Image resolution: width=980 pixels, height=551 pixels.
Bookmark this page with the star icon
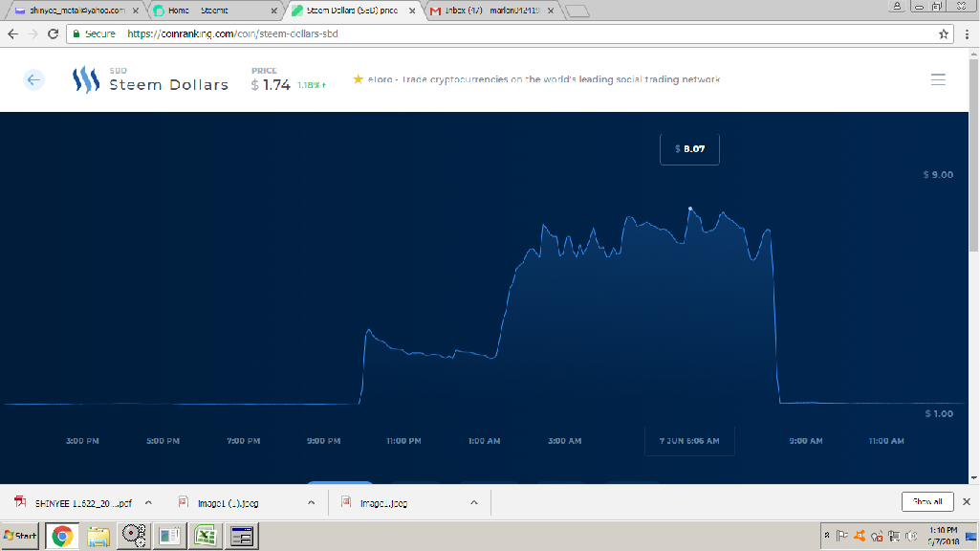(x=944, y=34)
